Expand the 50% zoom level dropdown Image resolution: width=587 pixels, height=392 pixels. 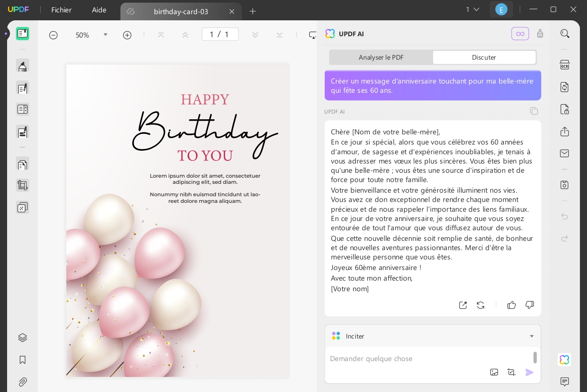105,34
